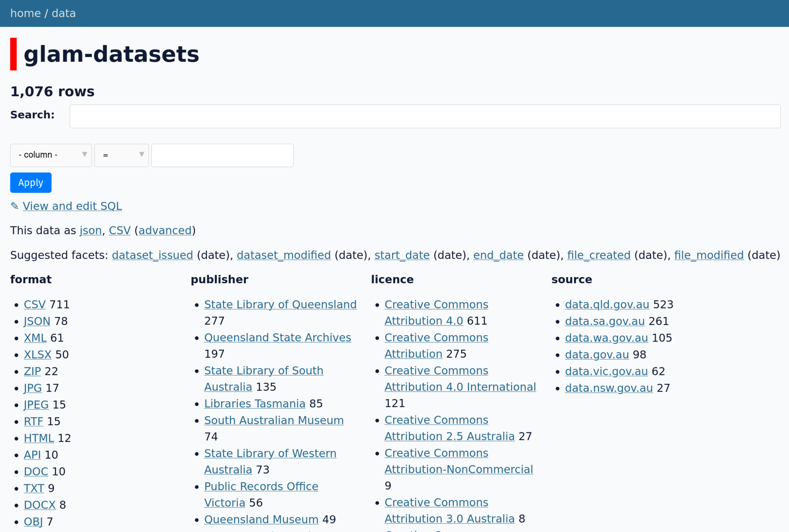The width and height of the screenshot is (789, 532).
Task: Go to data in breadcrumb
Action: coord(63,13)
